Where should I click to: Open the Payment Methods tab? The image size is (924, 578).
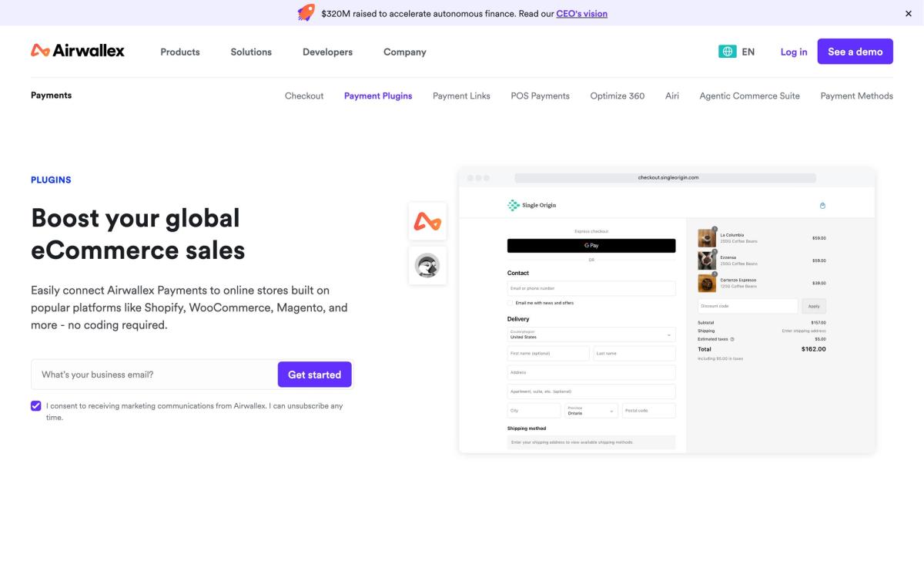857,96
